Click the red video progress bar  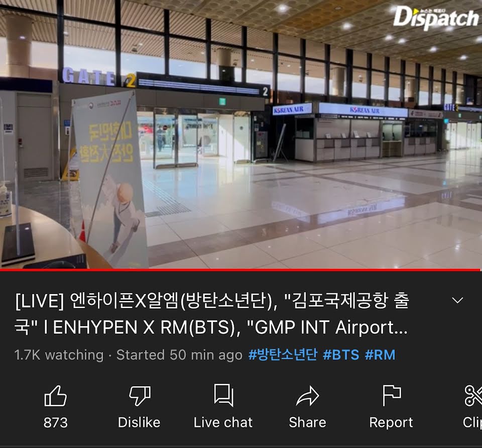pyautogui.click(x=240, y=270)
